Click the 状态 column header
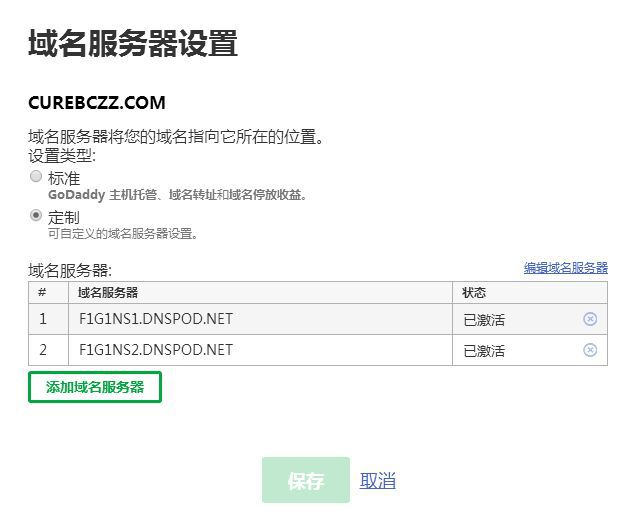 [x=473, y=292]
